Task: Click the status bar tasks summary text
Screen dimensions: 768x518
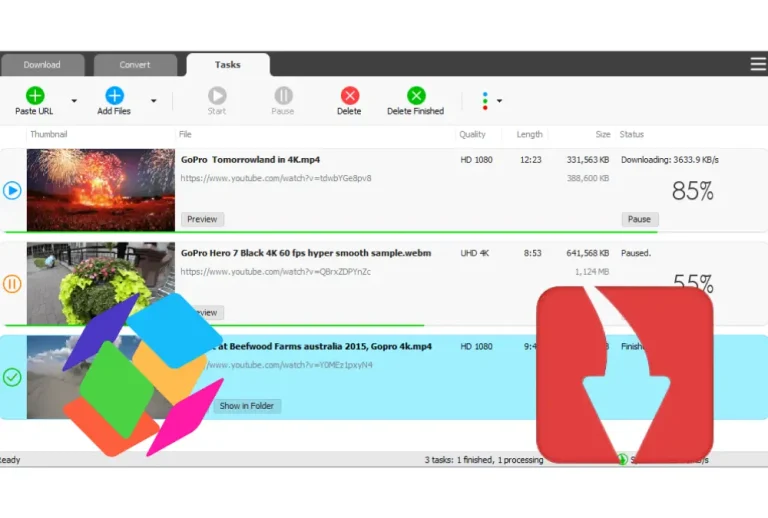Action: tap(484, 460)
